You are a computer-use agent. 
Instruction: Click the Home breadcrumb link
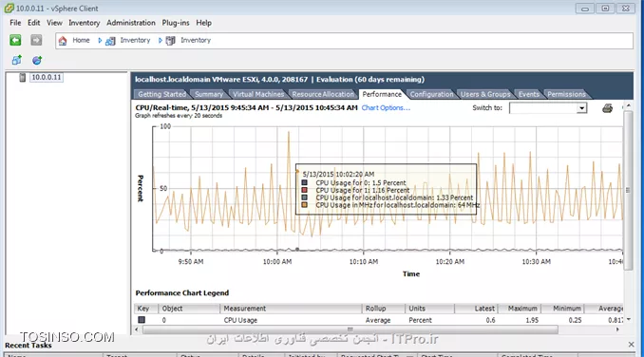point(81,40)
